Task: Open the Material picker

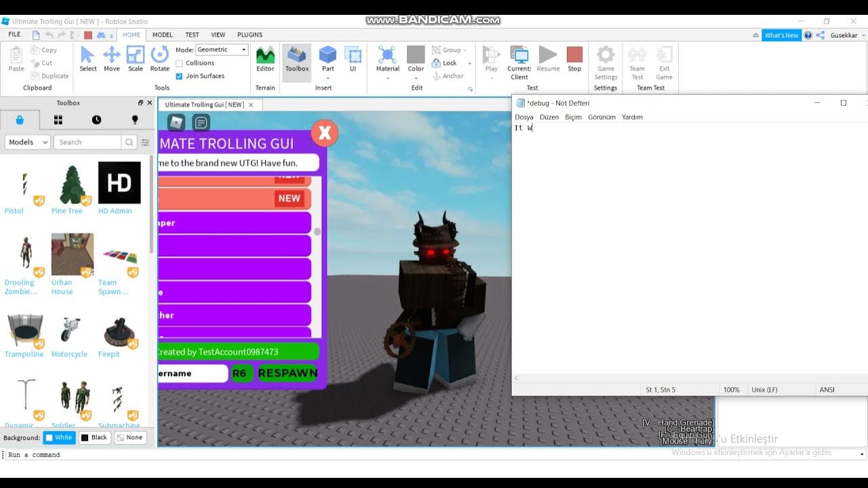Action: pyautogui.click(x=387, y=59)
